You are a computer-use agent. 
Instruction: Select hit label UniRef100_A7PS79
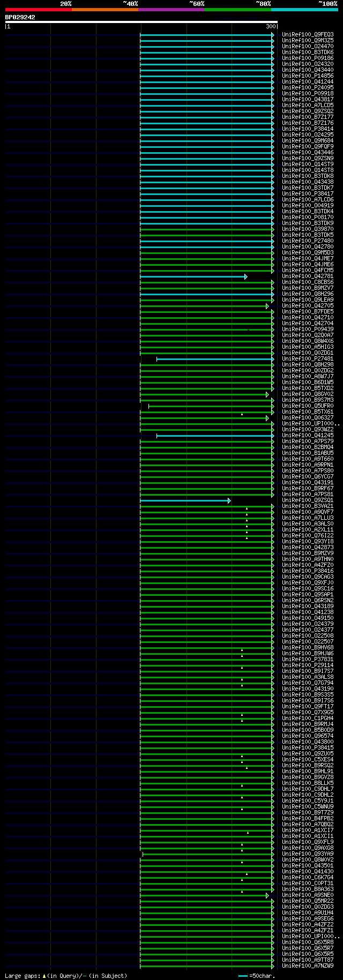click(308, 442)
